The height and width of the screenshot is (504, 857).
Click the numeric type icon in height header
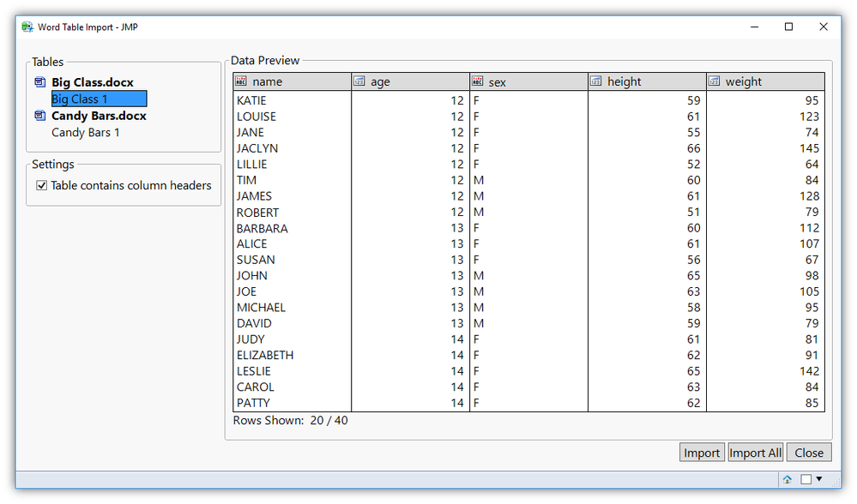coord(595,81)
